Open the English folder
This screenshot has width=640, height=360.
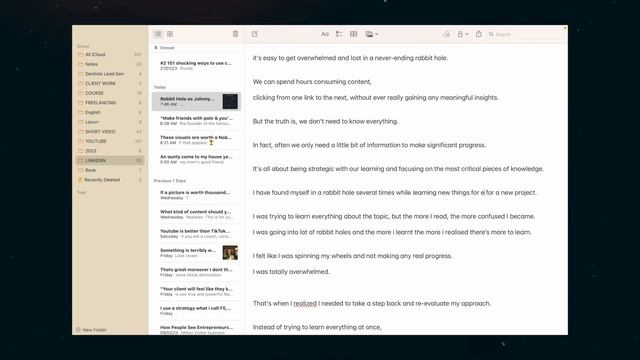[x=110, y=112]
